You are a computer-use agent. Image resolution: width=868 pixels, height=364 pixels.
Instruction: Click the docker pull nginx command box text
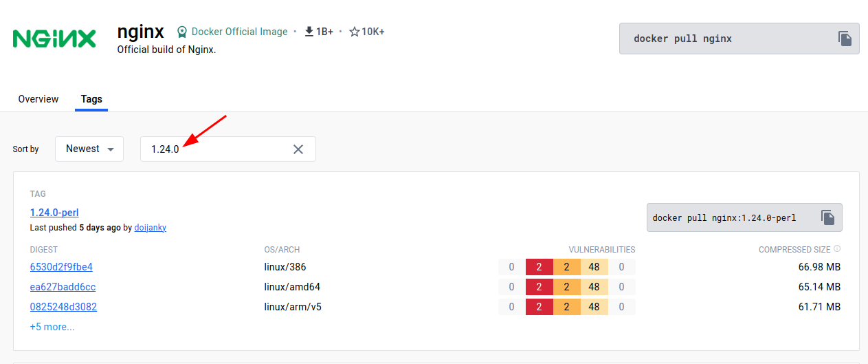[682, 39]
